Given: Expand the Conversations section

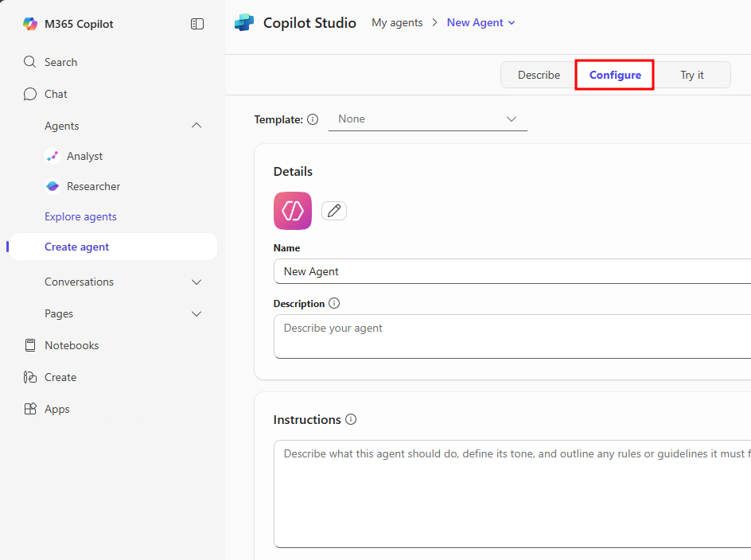Looking at the screenshot, I should pyautogui.click(x=197, y=282).
